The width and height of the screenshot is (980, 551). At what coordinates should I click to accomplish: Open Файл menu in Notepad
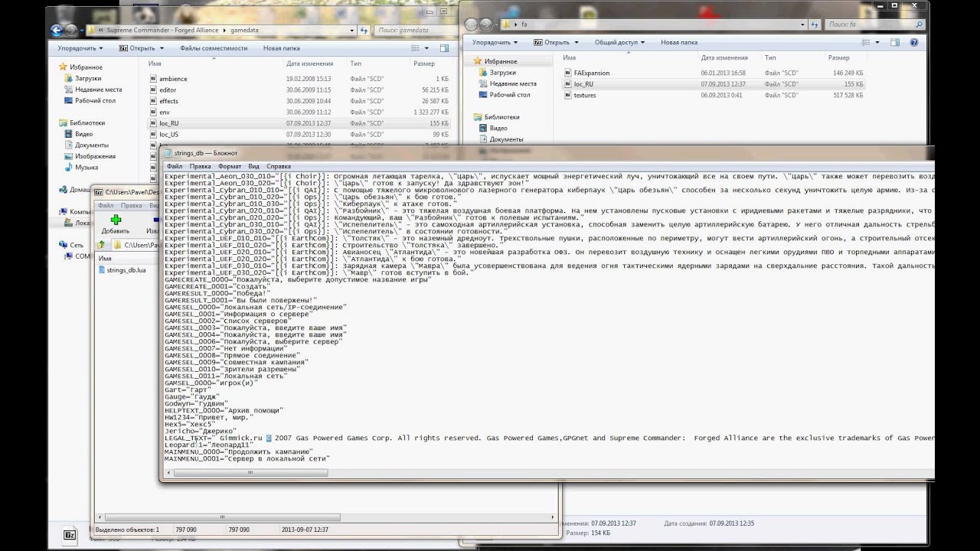pos(174,166)
